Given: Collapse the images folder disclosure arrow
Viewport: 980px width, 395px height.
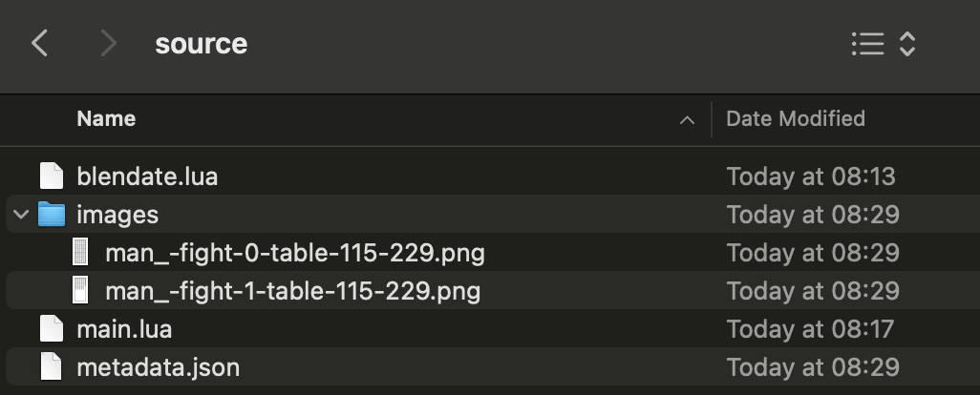Looking at the screenshot, I should click(x=21, y=215).
